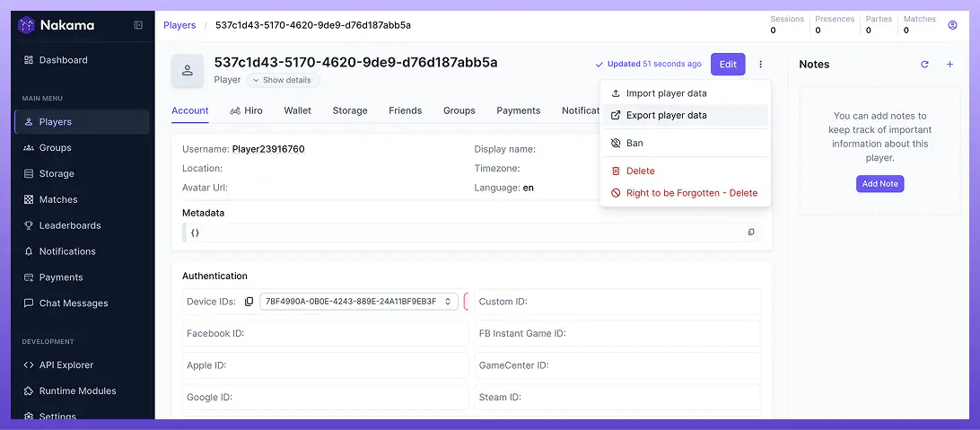Select Delete from the menu
This screenshot has width=980, height=430.
click(685, 171)
